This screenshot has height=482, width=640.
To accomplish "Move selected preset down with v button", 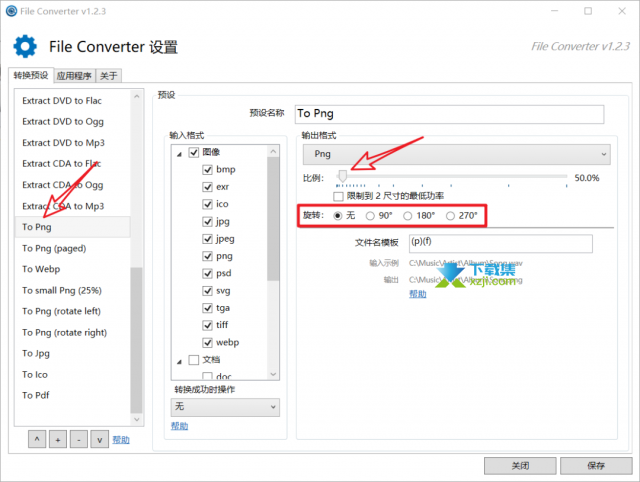I will point(100,440).
